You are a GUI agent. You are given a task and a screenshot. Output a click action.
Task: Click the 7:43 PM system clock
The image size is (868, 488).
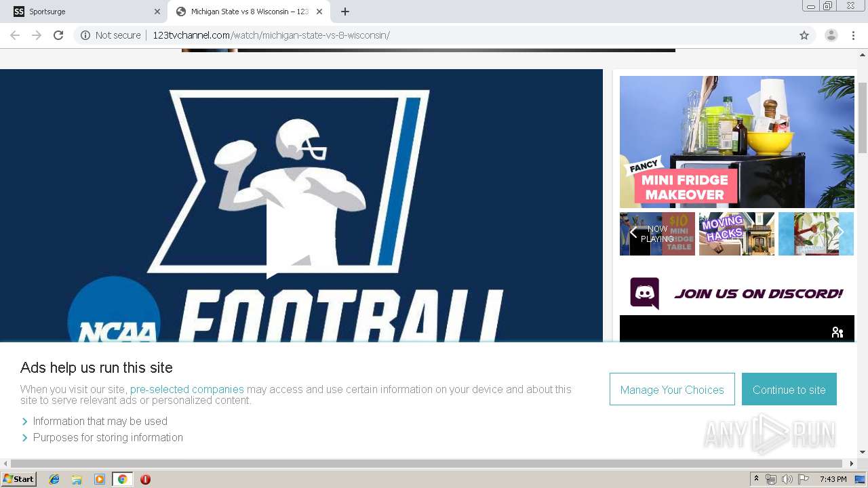point(833,479)
